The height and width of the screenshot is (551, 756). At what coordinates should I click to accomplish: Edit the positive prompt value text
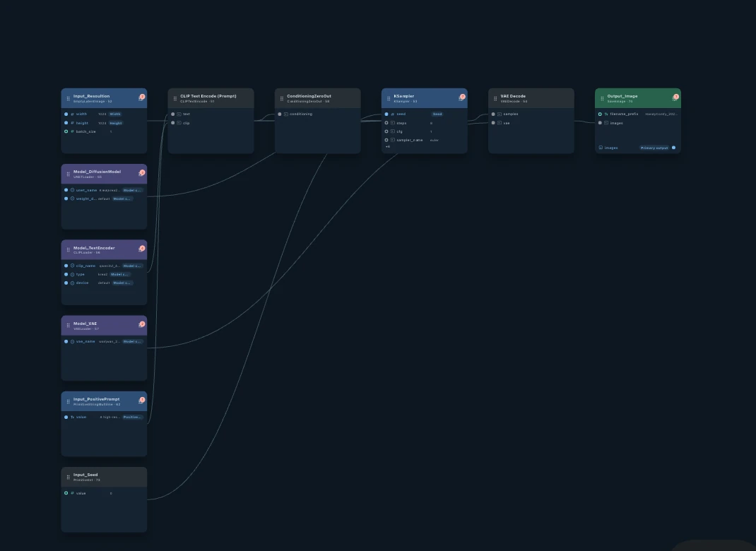[110, 417]
